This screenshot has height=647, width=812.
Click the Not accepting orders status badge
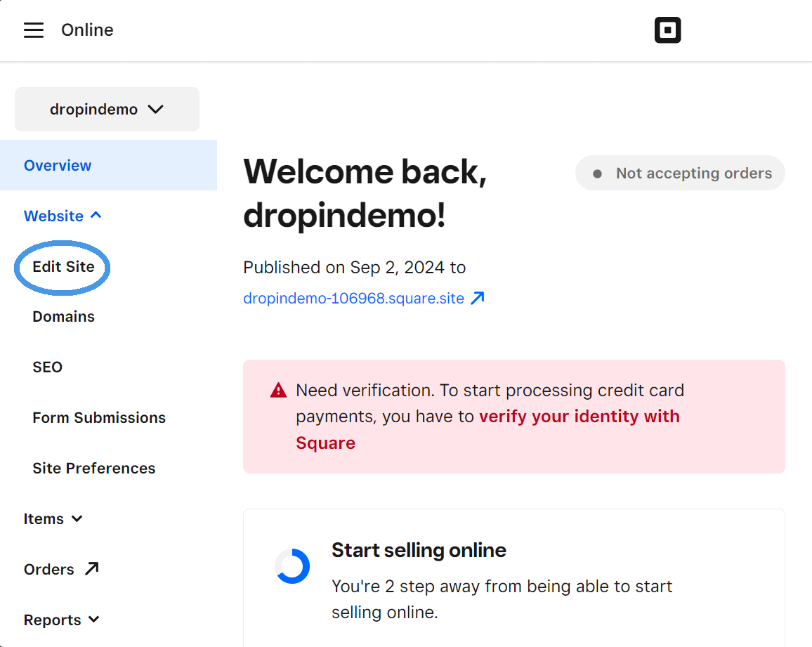click(x=679, y=173)
